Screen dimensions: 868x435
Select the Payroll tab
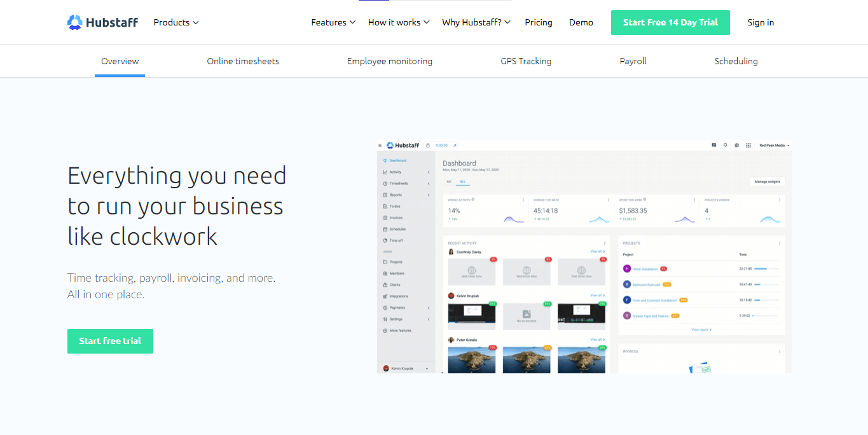tap(633, 61)
